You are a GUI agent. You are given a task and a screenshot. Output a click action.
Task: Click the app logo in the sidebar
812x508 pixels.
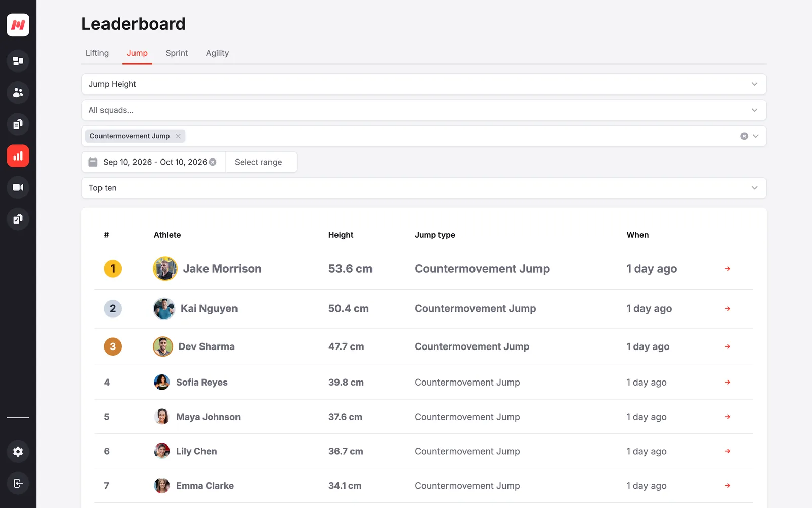(18, 25)
